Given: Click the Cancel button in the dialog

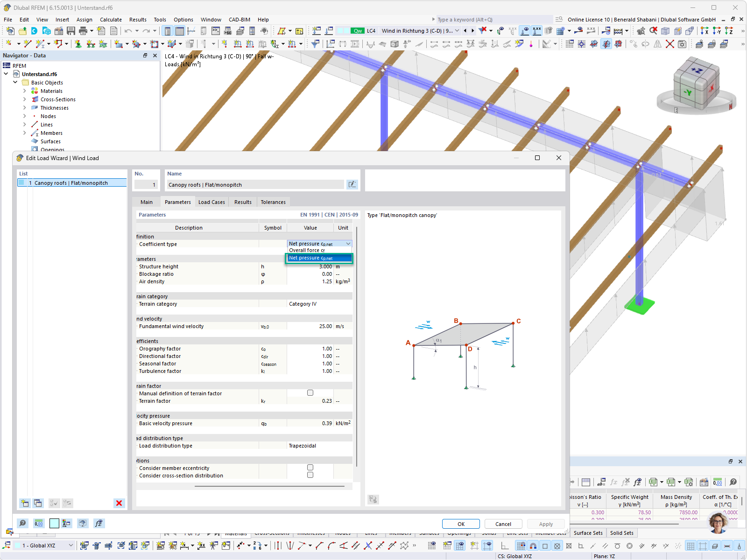Looking at the screenshot, I should pos(503,524).
